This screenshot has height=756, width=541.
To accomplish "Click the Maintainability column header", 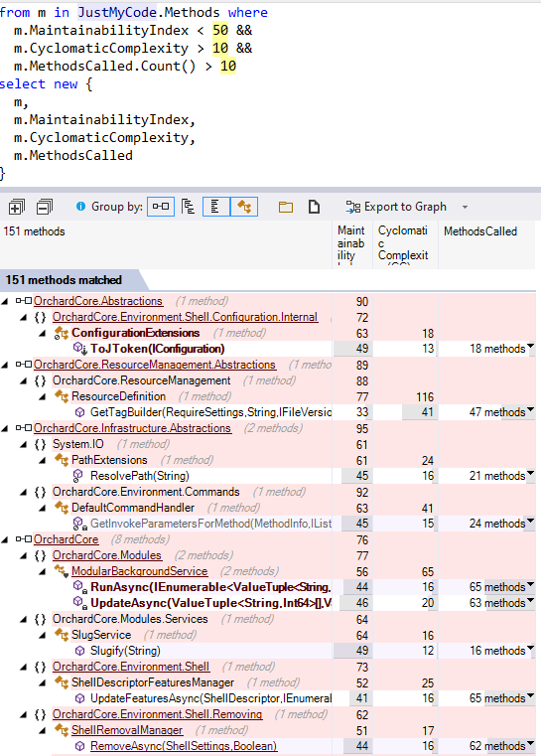I will pyautogui.click(x=352, y=244).
